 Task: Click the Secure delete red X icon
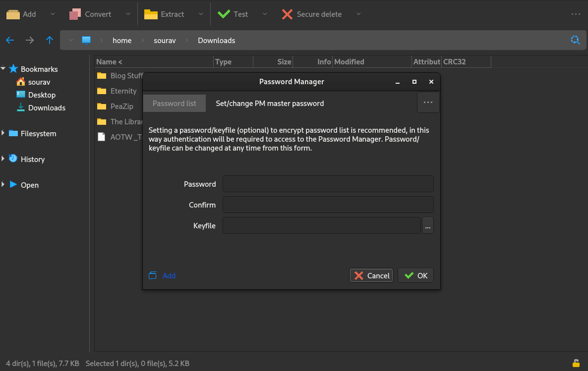point(287,14)
